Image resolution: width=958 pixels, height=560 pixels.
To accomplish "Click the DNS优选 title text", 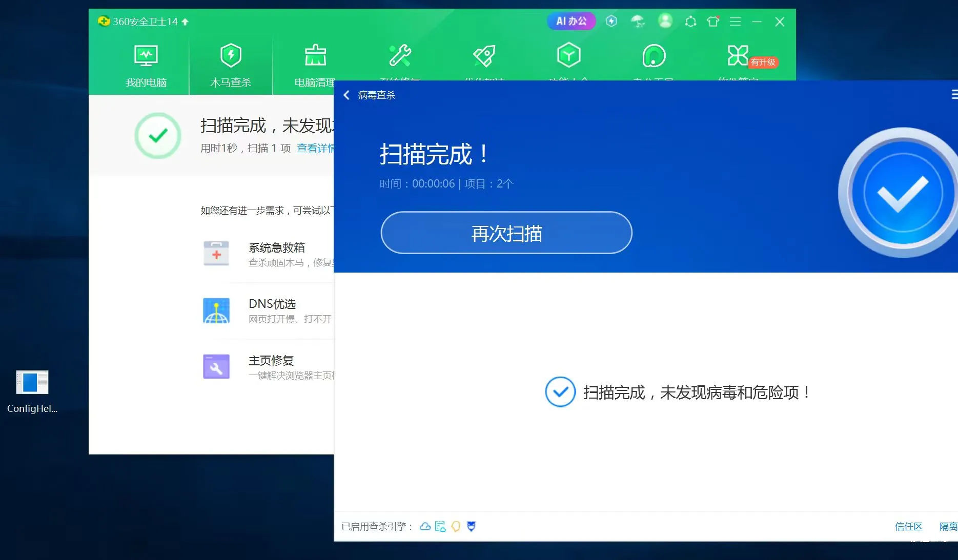I will point(272,304).
